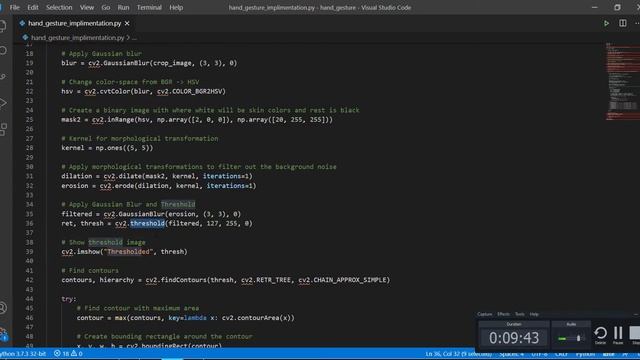Click the 'try:' statement on line 44
Screen dimensions: 640x360
click(x=69, y=299)
